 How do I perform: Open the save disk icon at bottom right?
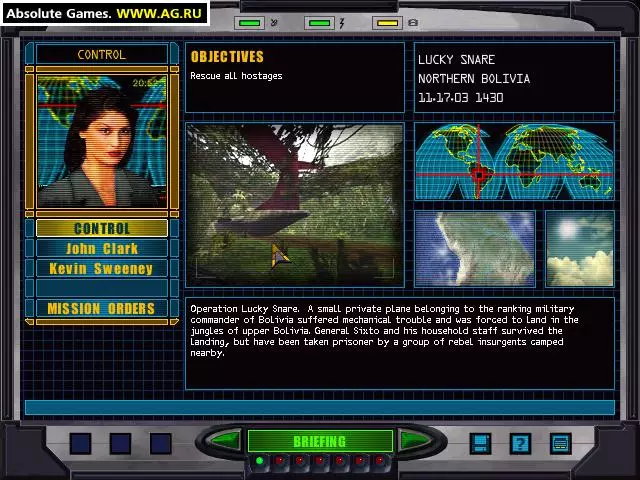coord(480,443)
